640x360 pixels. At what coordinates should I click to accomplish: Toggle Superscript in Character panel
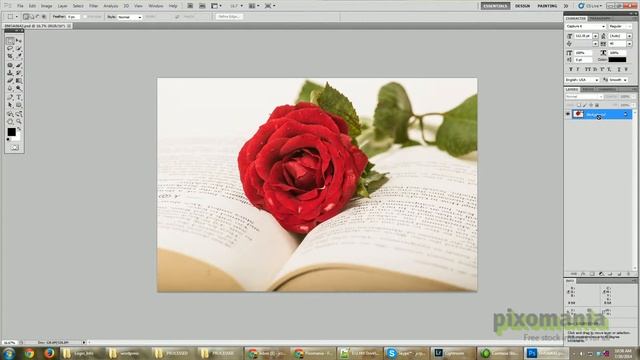[602, 69]
